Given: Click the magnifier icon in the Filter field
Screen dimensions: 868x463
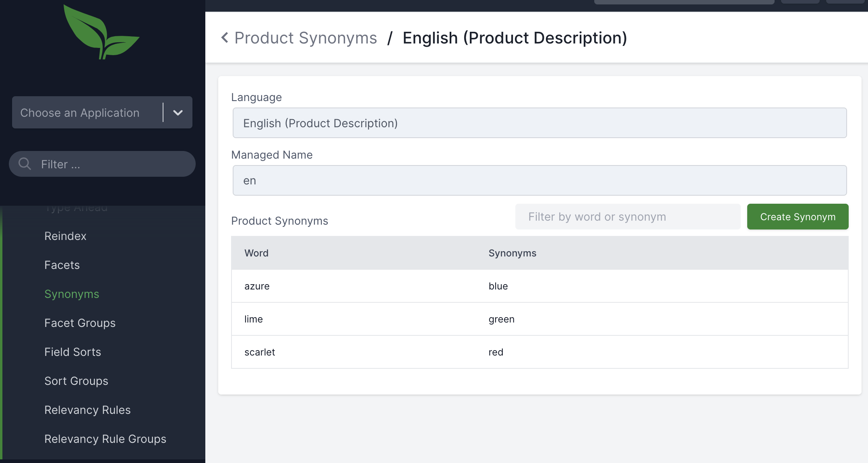Looking at the screenshot, I should click(24, 164).
